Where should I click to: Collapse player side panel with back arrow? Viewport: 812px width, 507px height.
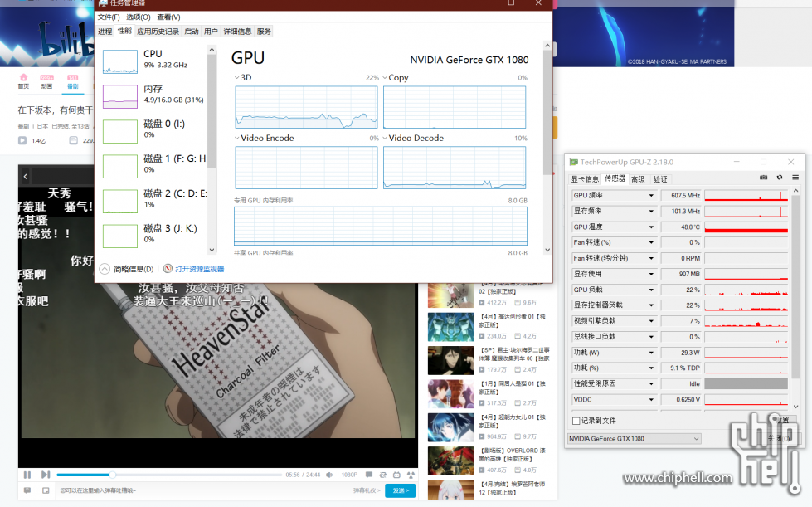pos(26,177)
